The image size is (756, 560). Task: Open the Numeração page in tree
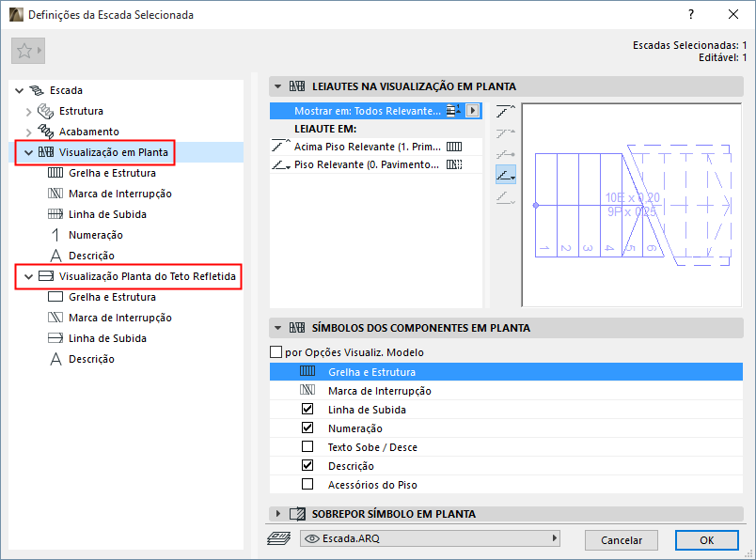pyautogui.click(x=96, y=235)
